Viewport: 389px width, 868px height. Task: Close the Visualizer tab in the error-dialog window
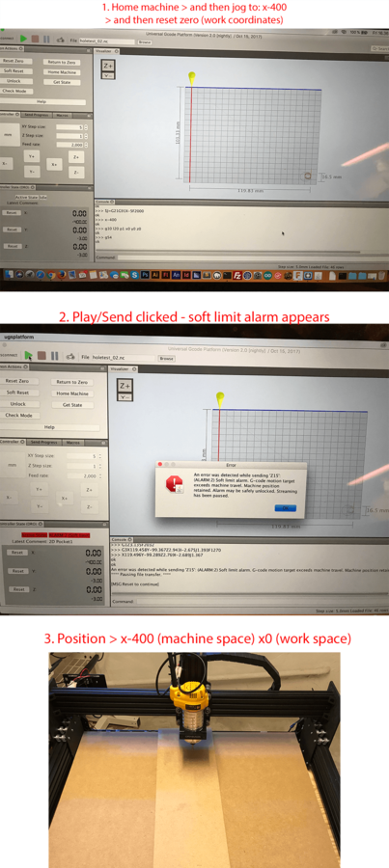(134, 369)
